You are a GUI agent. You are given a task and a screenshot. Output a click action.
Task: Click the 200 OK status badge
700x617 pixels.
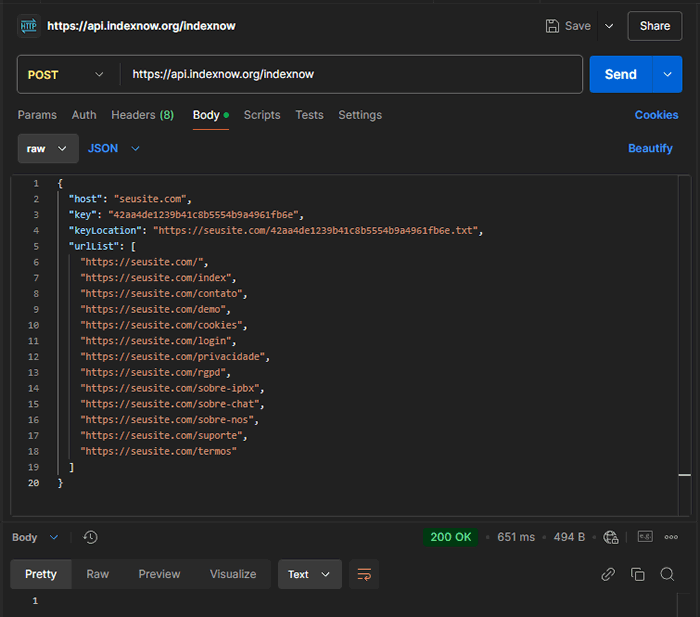click(x=450, y=537)
